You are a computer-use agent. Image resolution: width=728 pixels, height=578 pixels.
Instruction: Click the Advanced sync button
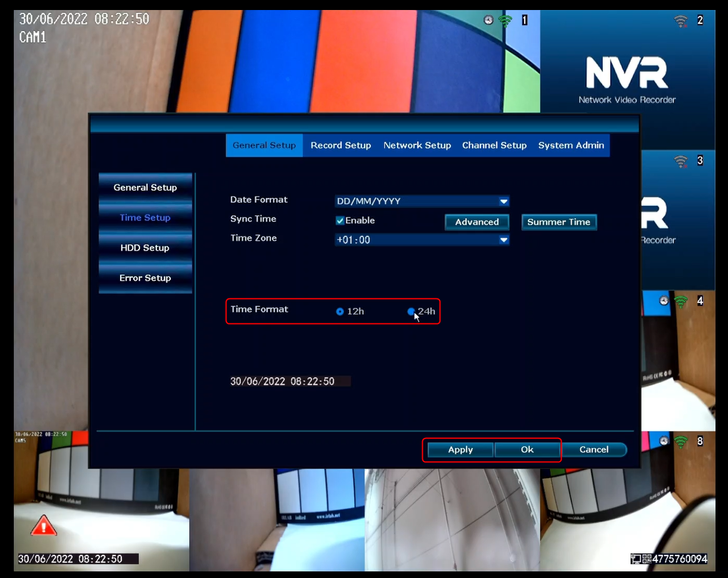point(477,222)
